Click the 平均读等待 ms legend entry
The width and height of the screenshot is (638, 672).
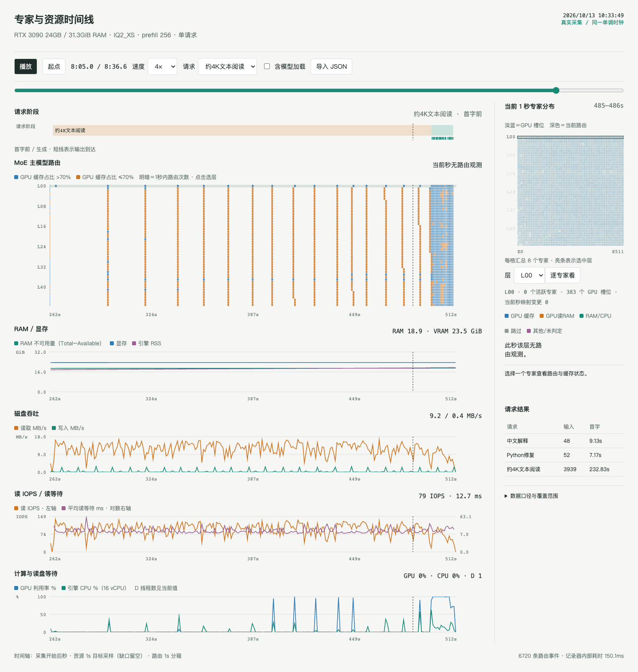click(96, 508)
